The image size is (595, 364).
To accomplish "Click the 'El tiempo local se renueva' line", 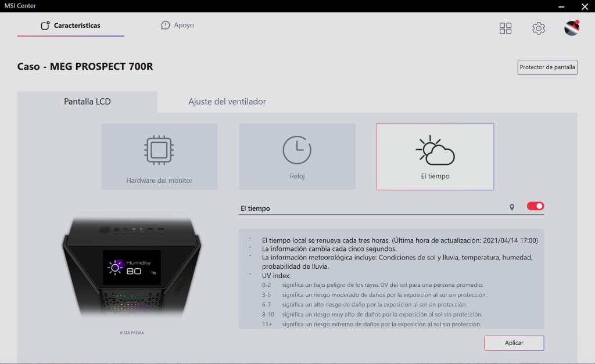I will coord(400,240).
